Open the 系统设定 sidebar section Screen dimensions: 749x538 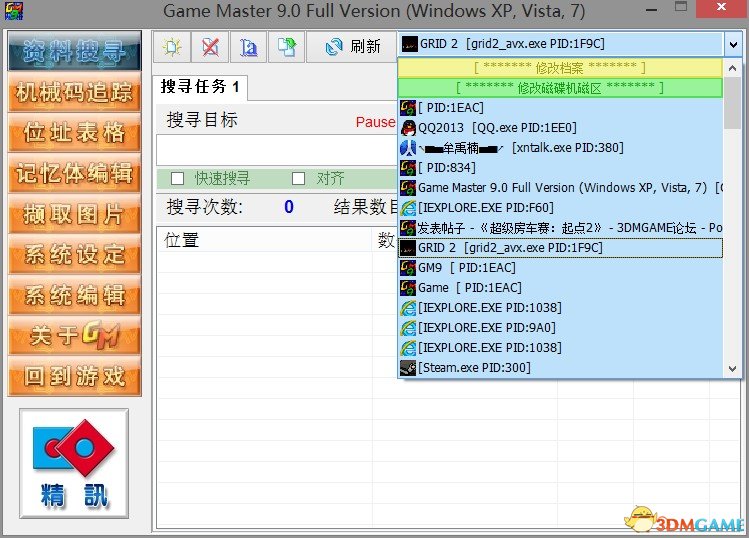(x=75, y=254)
